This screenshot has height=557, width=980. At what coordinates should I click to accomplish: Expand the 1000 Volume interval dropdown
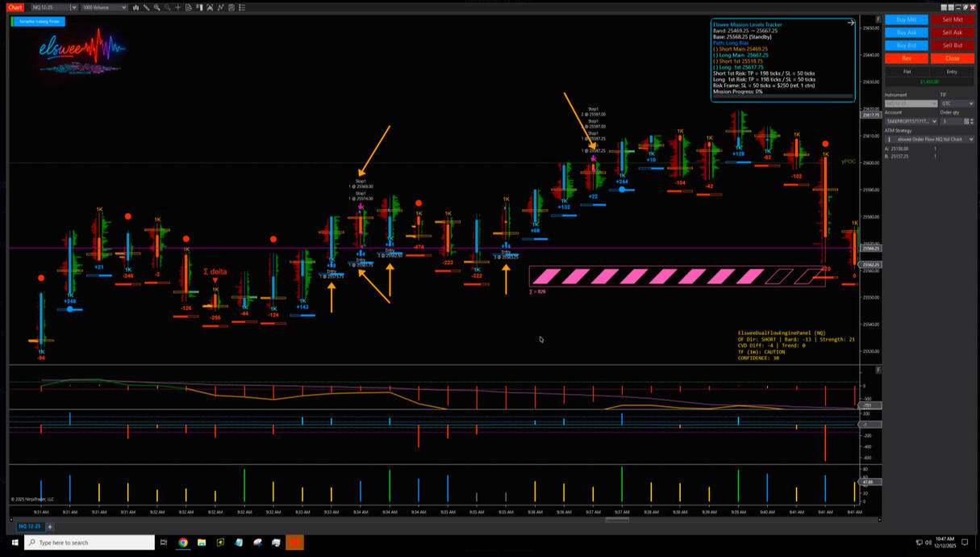(124, 7)
